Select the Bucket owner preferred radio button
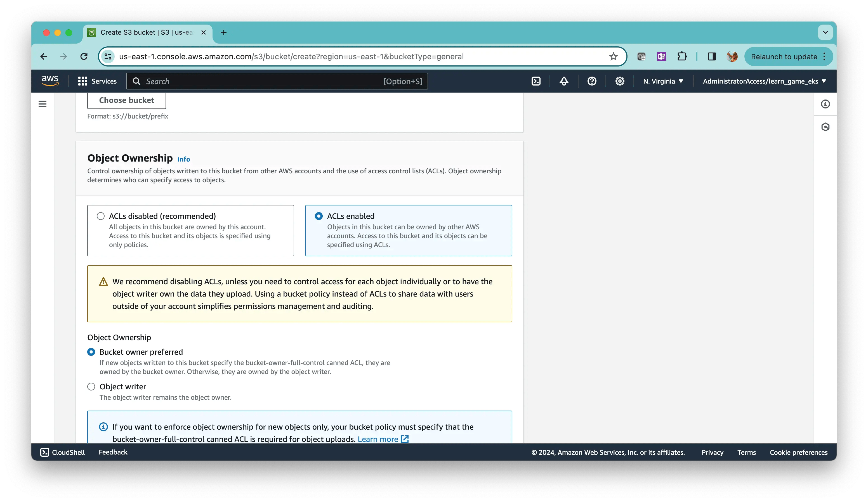The width and height of the screenshot is (868, 502). pos(91,352)
